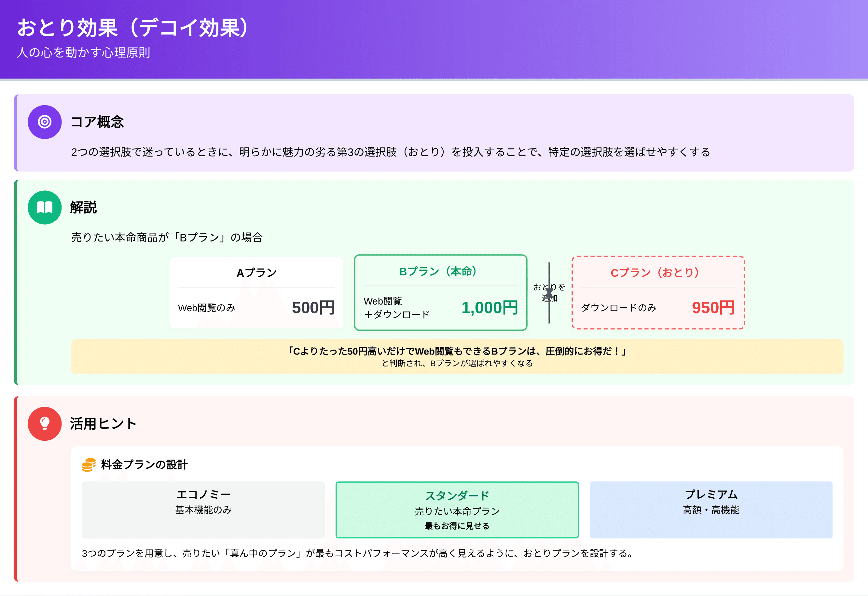The height and width of the screenshot is (596, 868).
Task: Select the Aプラン card
Action: (256, 292)
